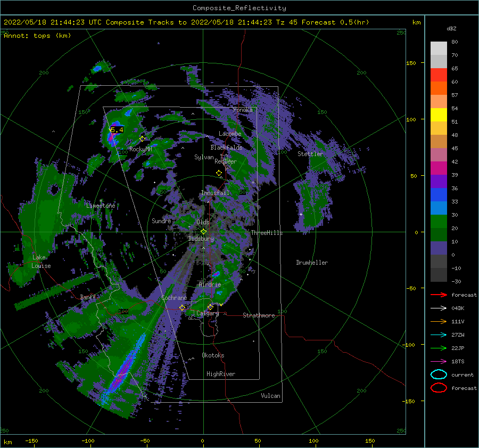This screenshot has width=479, height=448.
Task: Click the Airdrie city label
Action: click(x=210, y=284)
